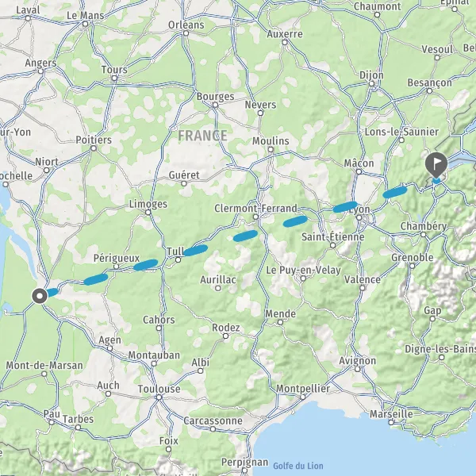Select the Clermont-Ferrand city dot

[255, 217]
